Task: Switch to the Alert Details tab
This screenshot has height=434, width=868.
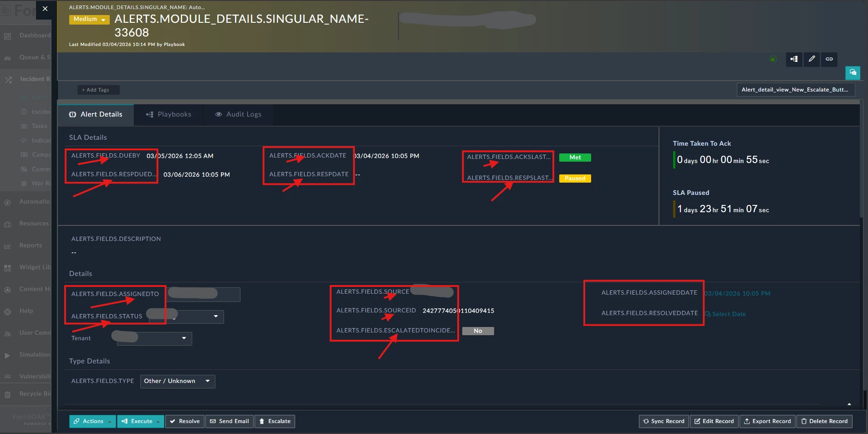Action: [x=96, y=114]
